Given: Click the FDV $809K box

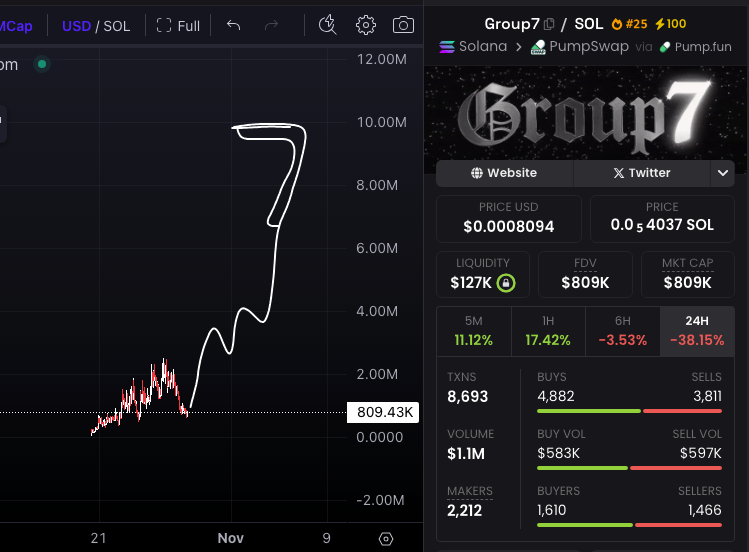Looking at the screenshot, I should [585, 275].
